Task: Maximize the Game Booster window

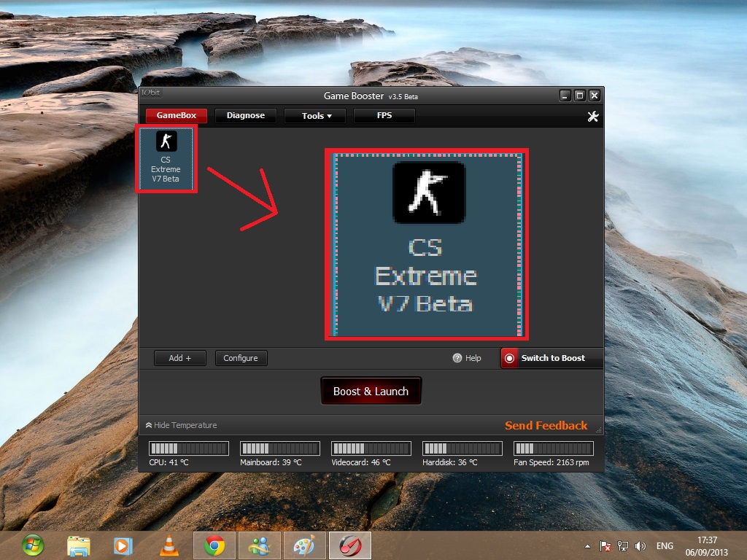Action: [x=579, y=96]
